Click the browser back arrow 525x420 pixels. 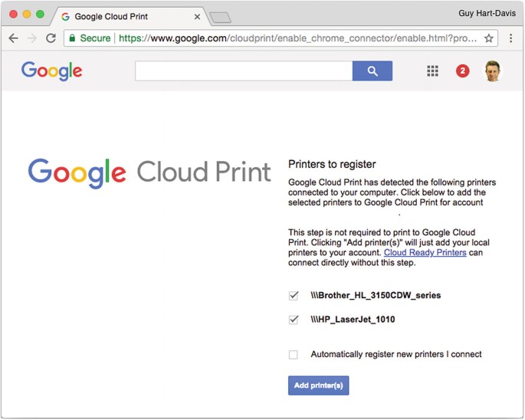[14, 38]
